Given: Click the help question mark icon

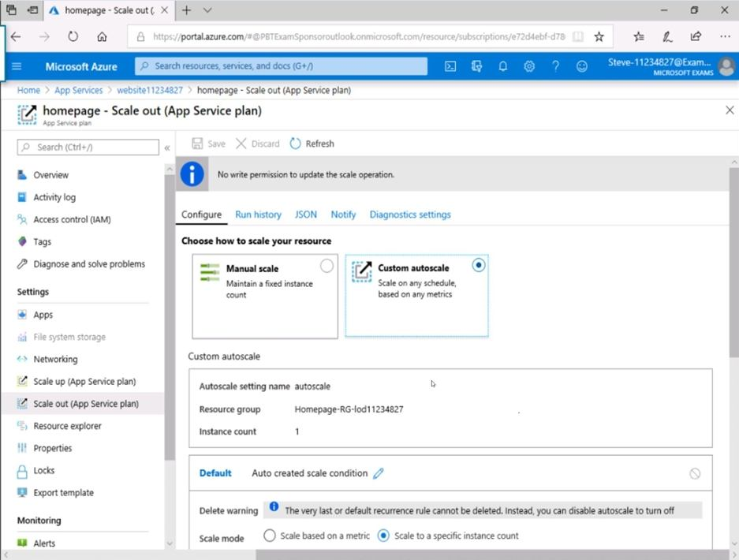Looking at the screenshot, I should coord(555,67).
